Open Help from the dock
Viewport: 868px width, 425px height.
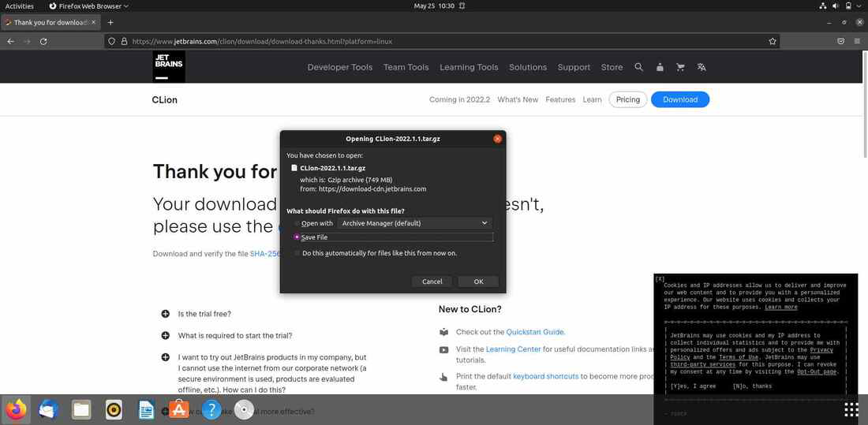tap(211, 410)
